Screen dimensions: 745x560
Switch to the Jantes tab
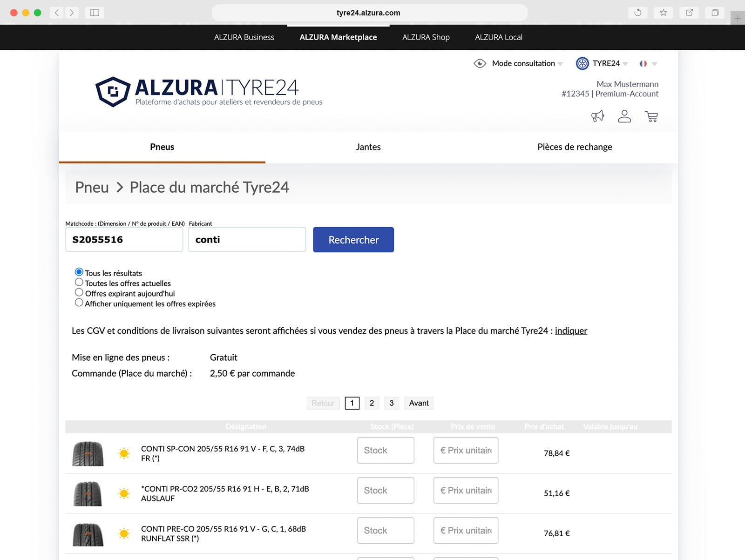368,147
